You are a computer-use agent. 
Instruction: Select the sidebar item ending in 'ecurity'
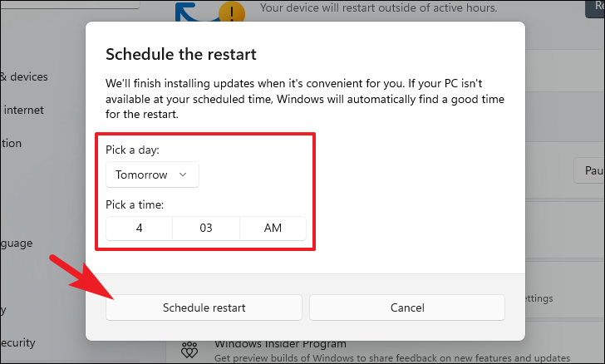pos(17,342)
